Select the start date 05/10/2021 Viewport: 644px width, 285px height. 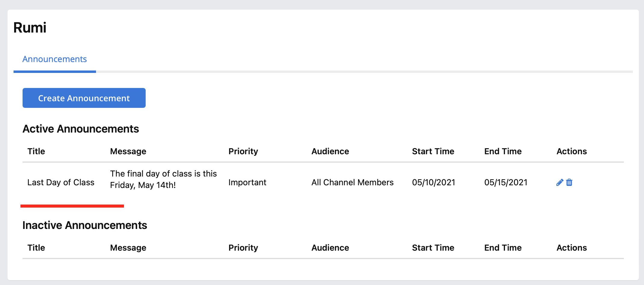pos(434,182)
